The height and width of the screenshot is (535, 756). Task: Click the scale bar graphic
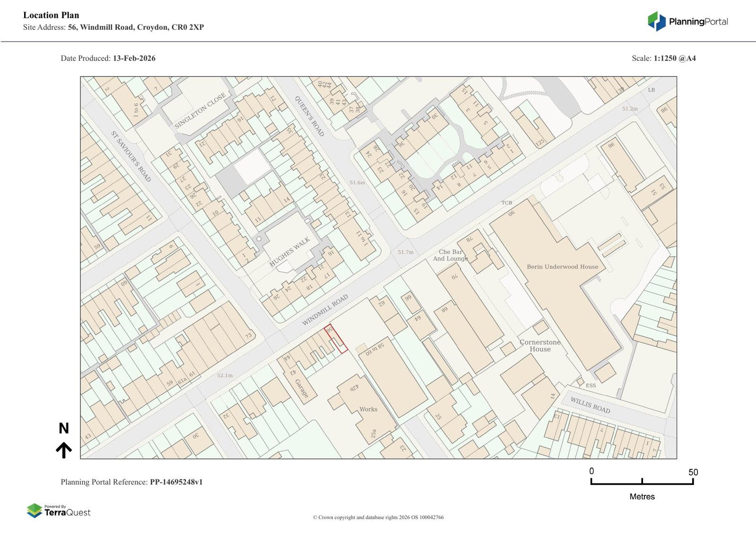[642, 482]
